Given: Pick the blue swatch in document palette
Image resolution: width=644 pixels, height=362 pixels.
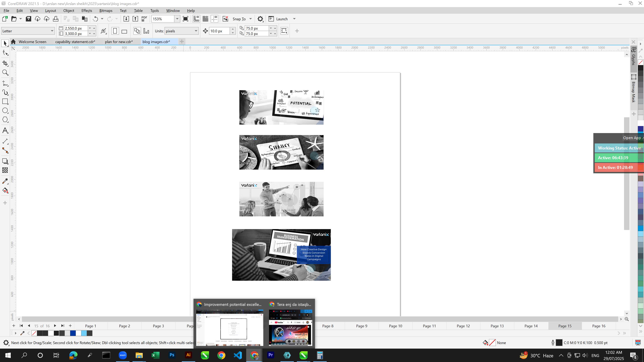Looking at the screenshot, I should 73,333.
